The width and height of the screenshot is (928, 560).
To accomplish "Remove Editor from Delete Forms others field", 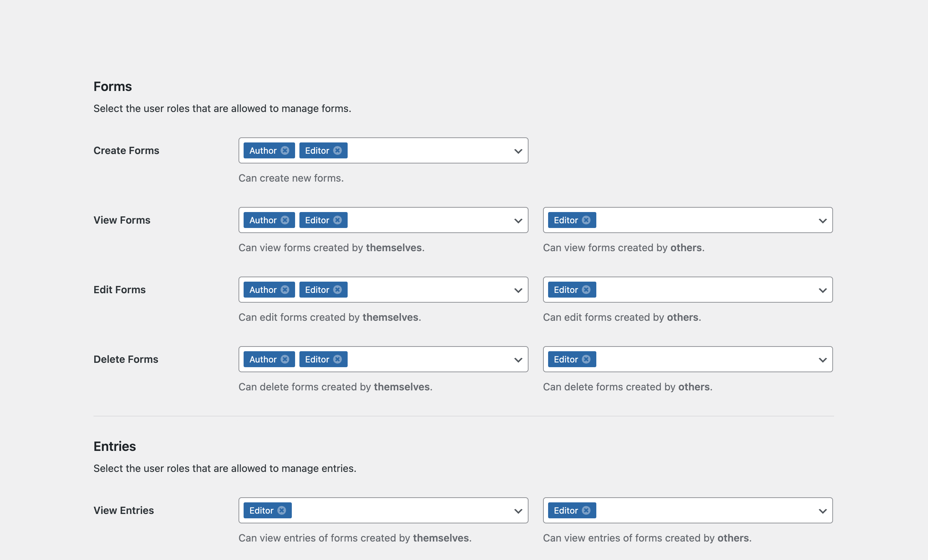I will pyautogui.click(x=586, y=360).
